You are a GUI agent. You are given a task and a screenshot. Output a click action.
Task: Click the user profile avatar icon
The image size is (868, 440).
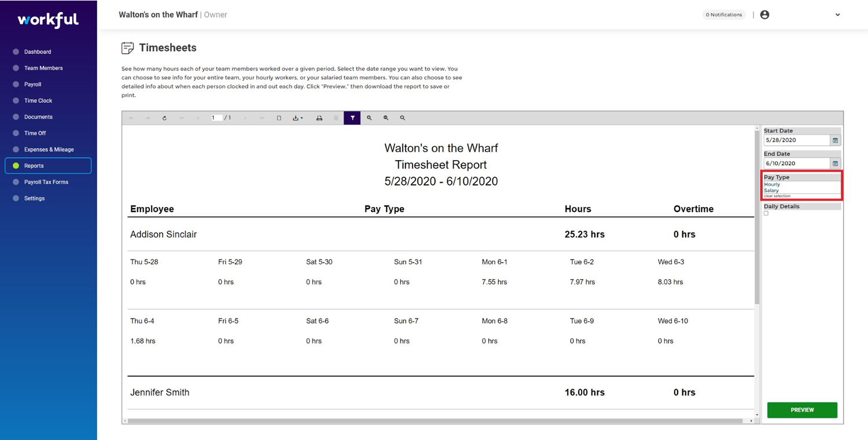pos(764,15)
